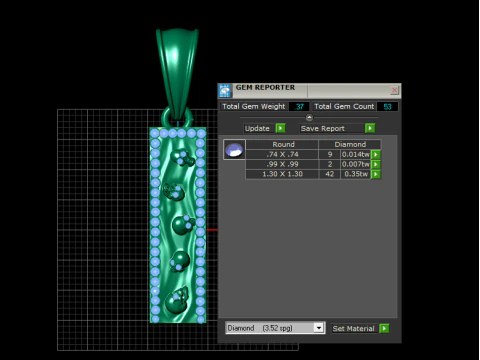
Task: Click the Round column header
Action: click(283, 144)
